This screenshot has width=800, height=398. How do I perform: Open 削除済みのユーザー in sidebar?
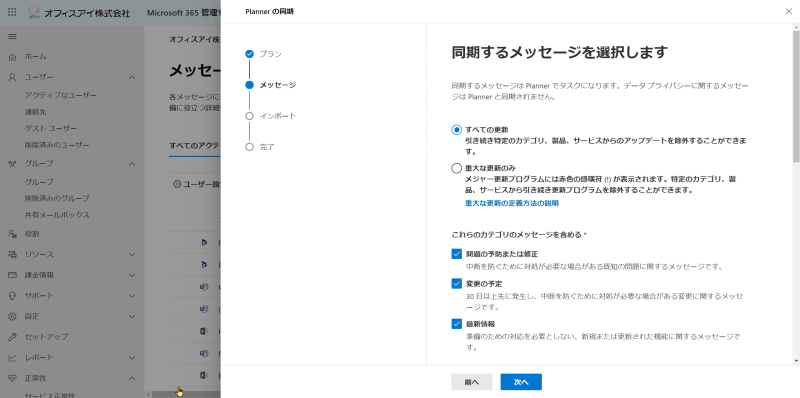[57, 145]
